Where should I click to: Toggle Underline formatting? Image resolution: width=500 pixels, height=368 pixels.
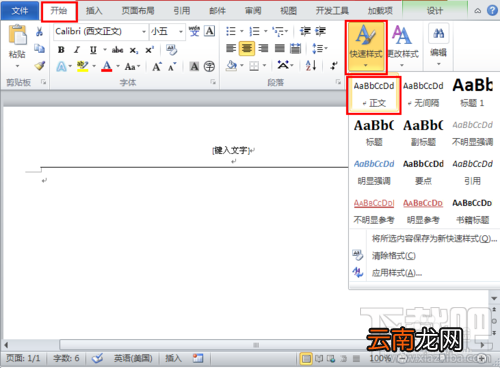[x=93, y=50]
